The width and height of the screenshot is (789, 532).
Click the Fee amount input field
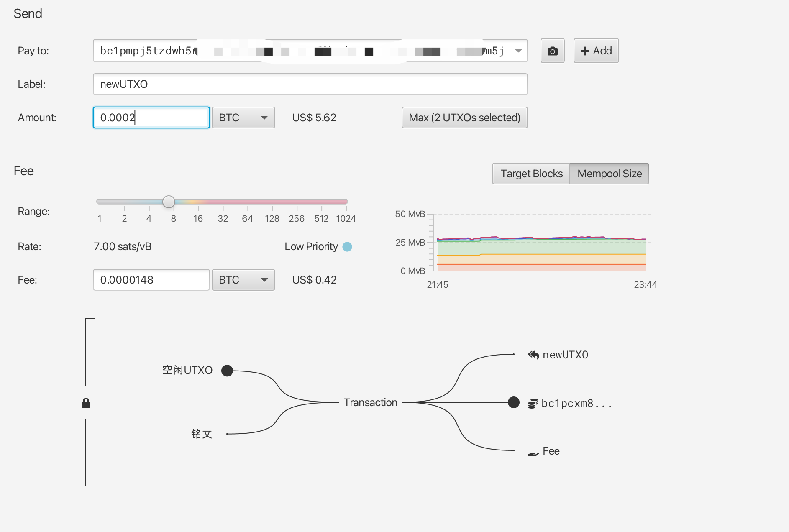point(151,280)
